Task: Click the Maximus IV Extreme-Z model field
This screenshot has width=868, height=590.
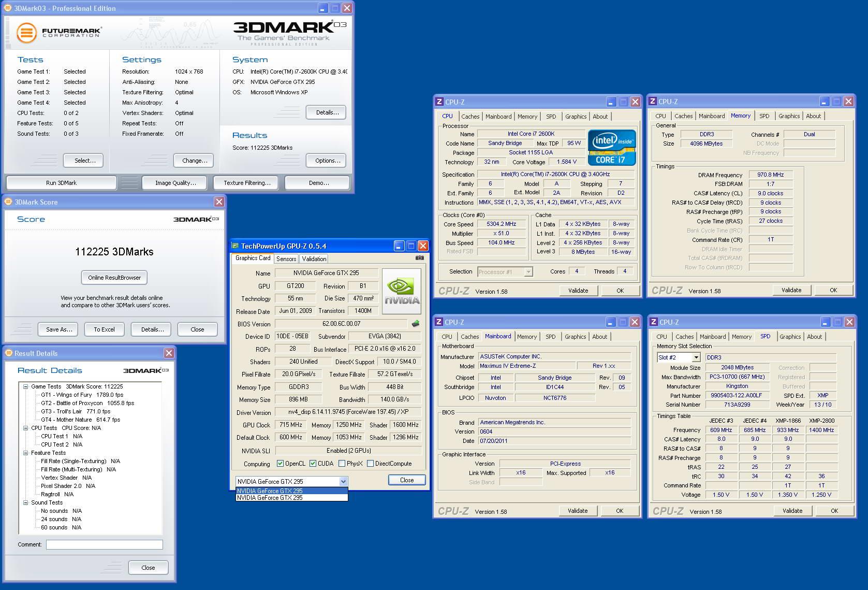Action: pyautogui.click(x=526, y=366)
